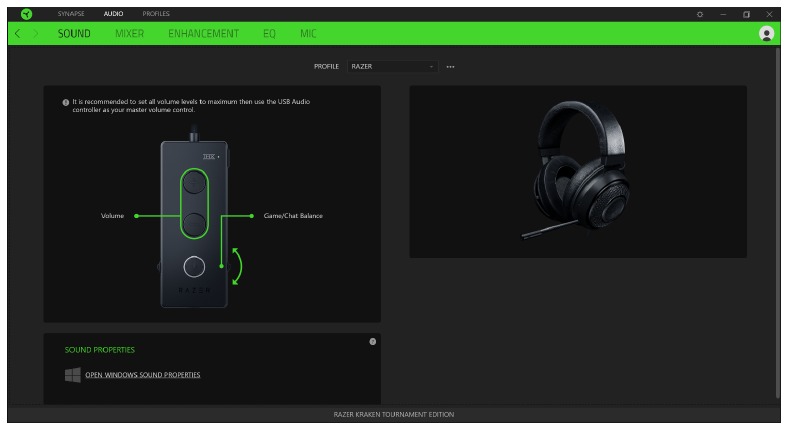Switch to the Mic tab

308,34
